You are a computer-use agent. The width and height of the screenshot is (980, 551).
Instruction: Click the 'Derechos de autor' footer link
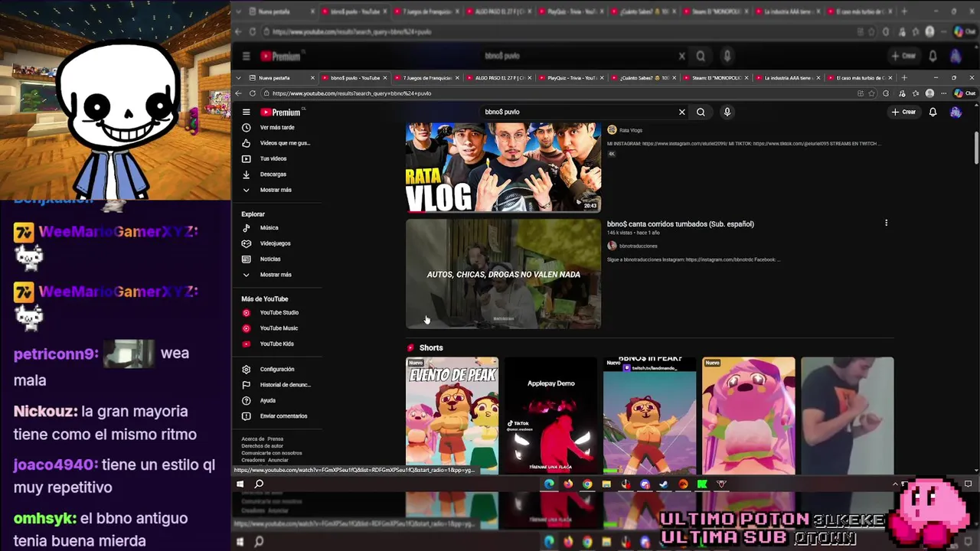click(262, 446)
